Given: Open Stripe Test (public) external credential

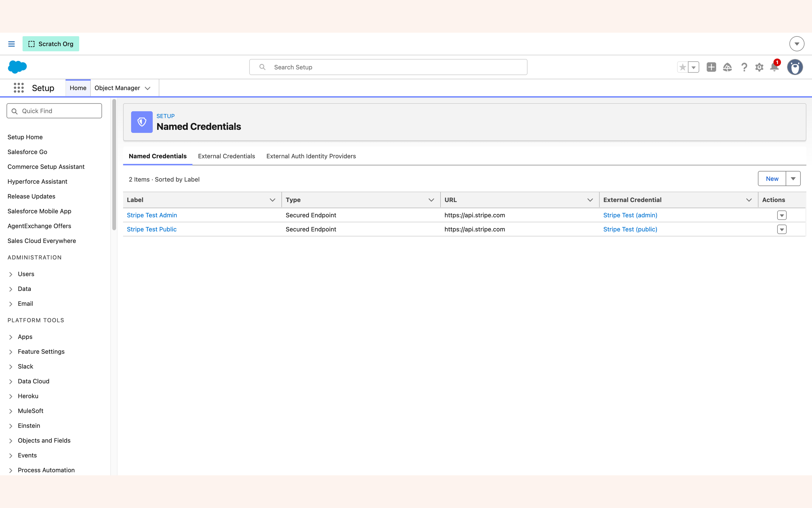Looking at the screenshot, I should point(630,229).
